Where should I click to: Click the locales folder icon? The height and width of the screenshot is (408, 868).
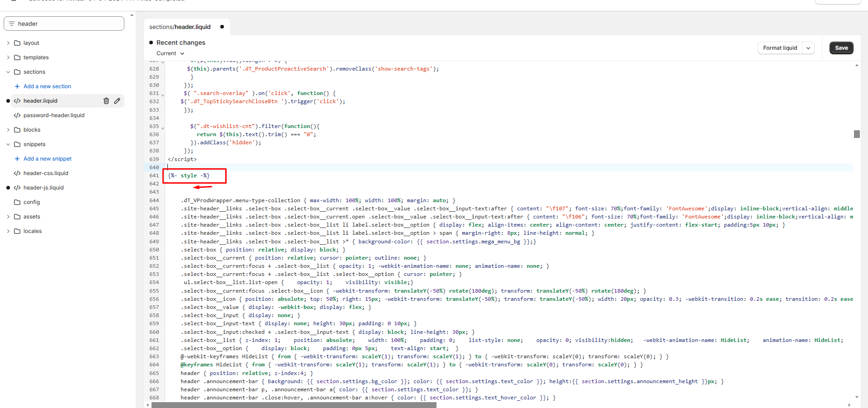tap(17, 231)
